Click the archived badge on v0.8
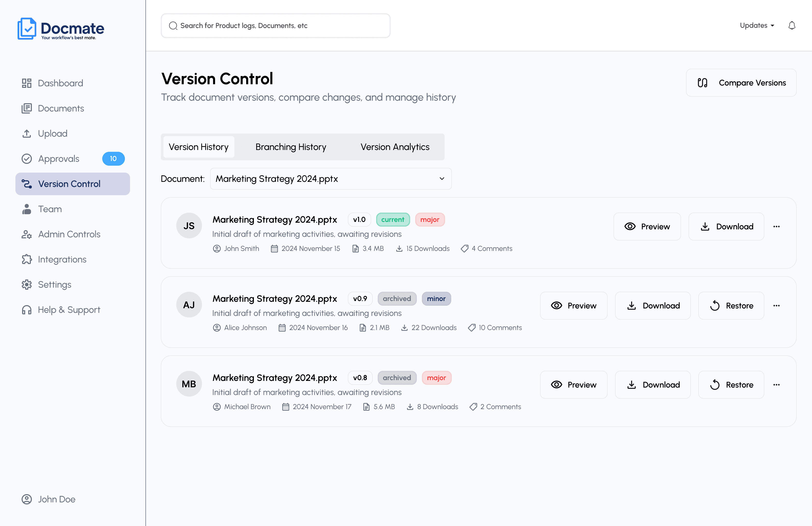812x526 pixels. coord(397,378)
